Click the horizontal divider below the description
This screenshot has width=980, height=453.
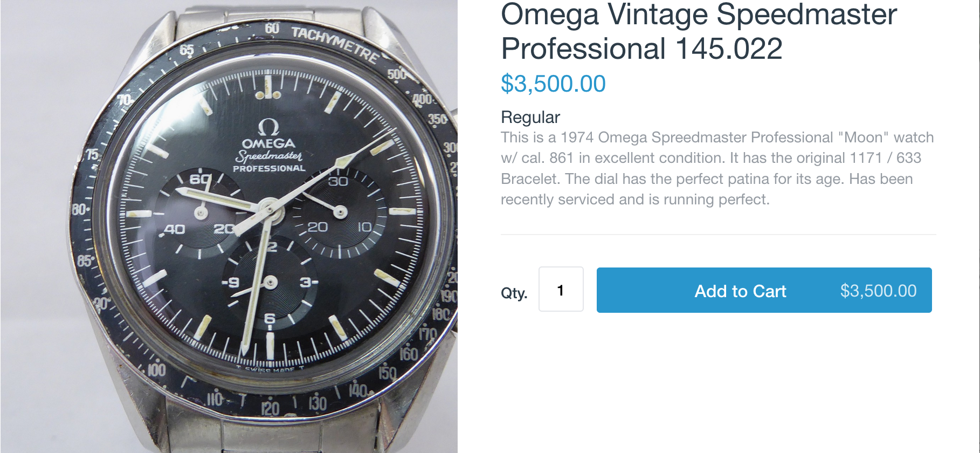tap(718, 235)
